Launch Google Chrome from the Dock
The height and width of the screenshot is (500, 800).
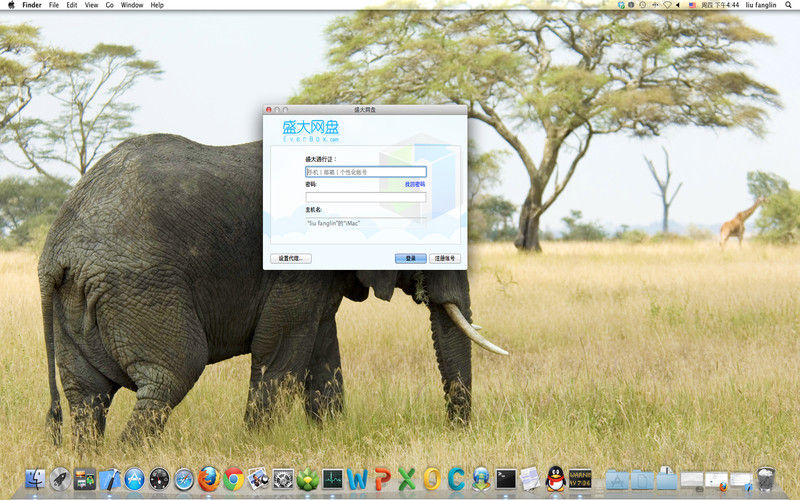[233, 479]
